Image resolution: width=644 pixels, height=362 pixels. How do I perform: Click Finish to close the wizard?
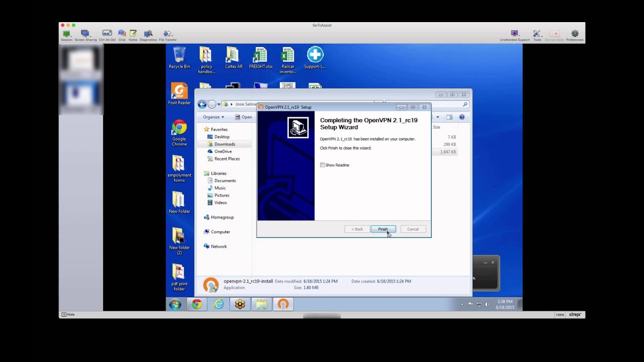point(383,229)
